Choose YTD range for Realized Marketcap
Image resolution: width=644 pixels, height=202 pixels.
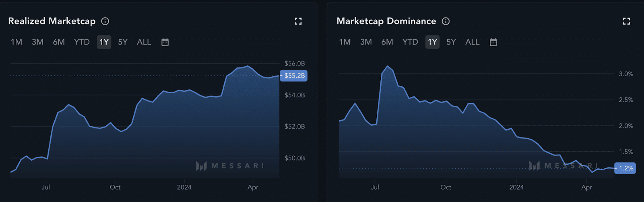[x=82, y=42]
